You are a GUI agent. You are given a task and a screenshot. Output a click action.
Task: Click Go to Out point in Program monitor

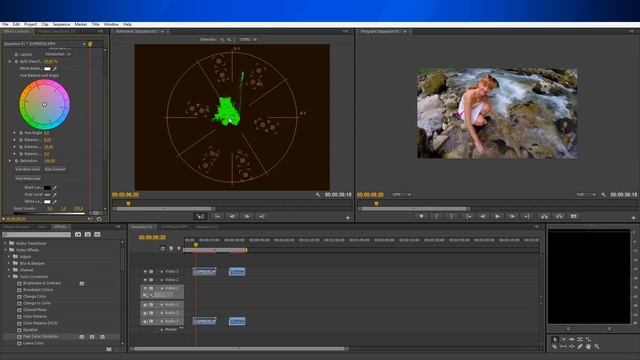pos(527,216)
